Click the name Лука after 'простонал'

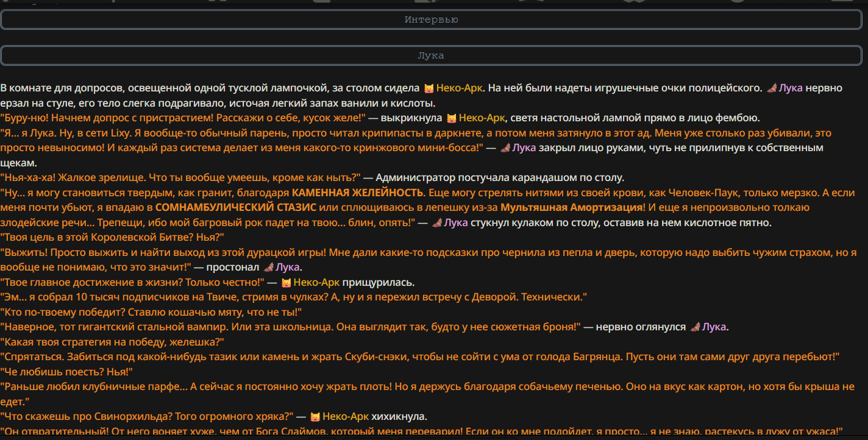pos(288,268)
